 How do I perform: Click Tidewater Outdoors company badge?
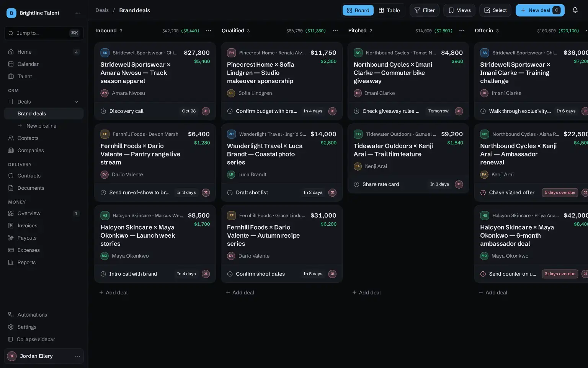pyautogui.click(x=358, y=134)
